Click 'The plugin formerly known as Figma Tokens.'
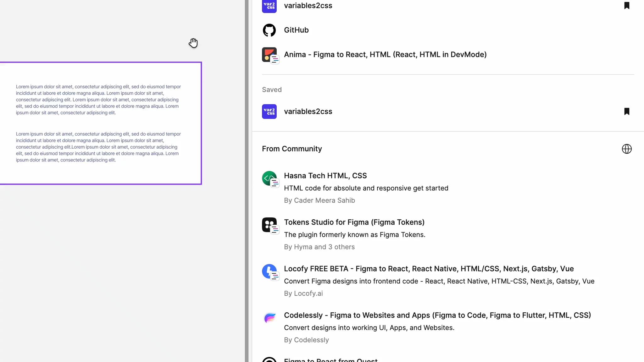 click(354, 234)
